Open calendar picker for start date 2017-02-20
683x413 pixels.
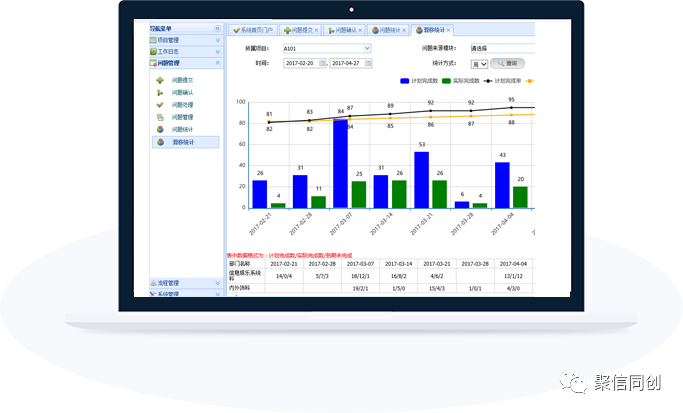pos(322,63)
